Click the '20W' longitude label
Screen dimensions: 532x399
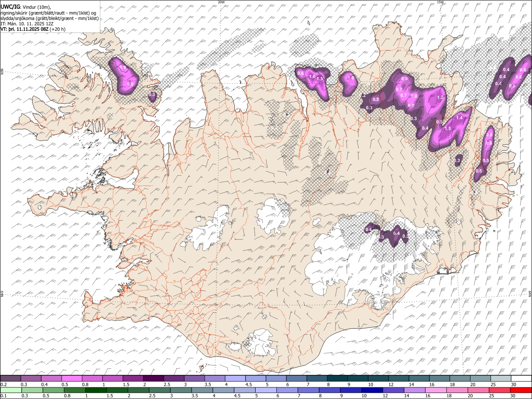[x=222, y=2]
